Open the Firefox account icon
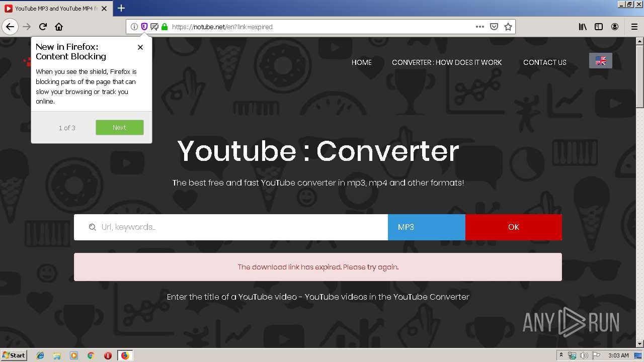This screenshot has height=362, width=644. point(615,27)
